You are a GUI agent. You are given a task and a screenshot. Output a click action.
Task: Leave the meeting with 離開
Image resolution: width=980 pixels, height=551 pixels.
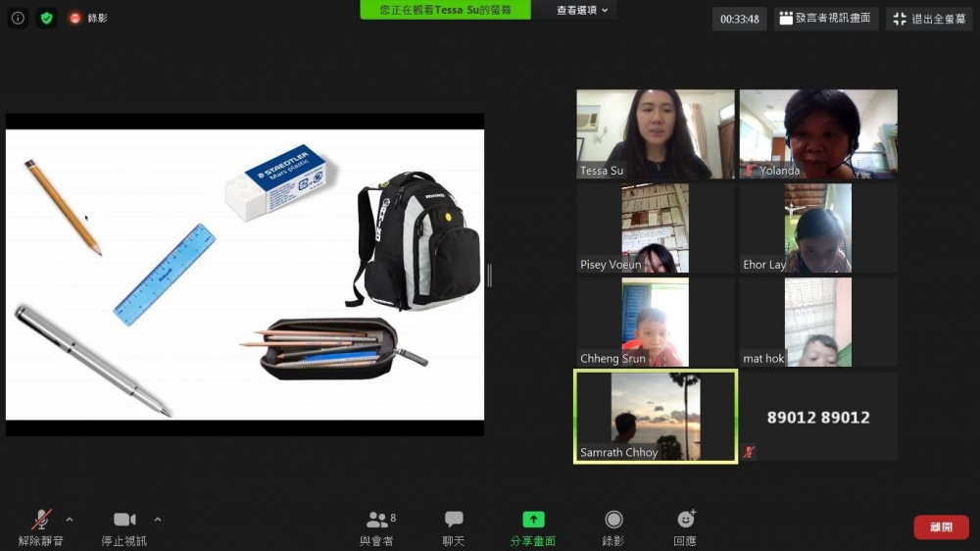[x=941, y=526]
